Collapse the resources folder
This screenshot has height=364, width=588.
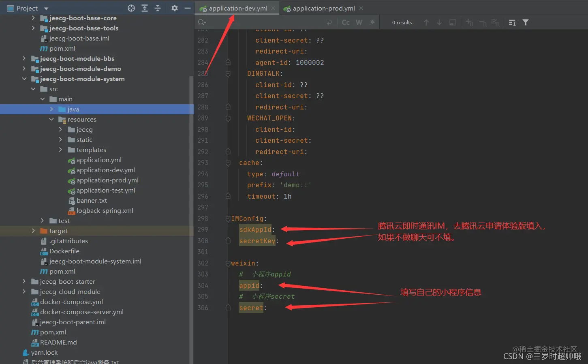click(x=51, y=119)
